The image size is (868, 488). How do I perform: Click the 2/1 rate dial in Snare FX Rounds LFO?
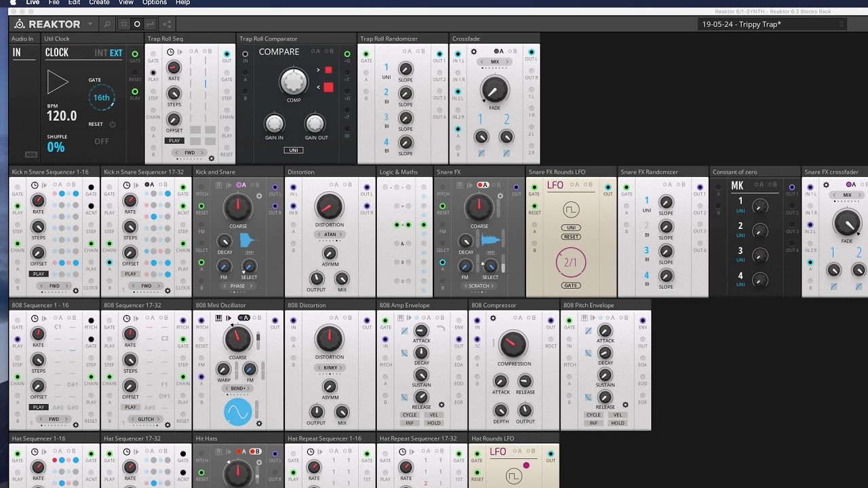click(x=571, y=262)
